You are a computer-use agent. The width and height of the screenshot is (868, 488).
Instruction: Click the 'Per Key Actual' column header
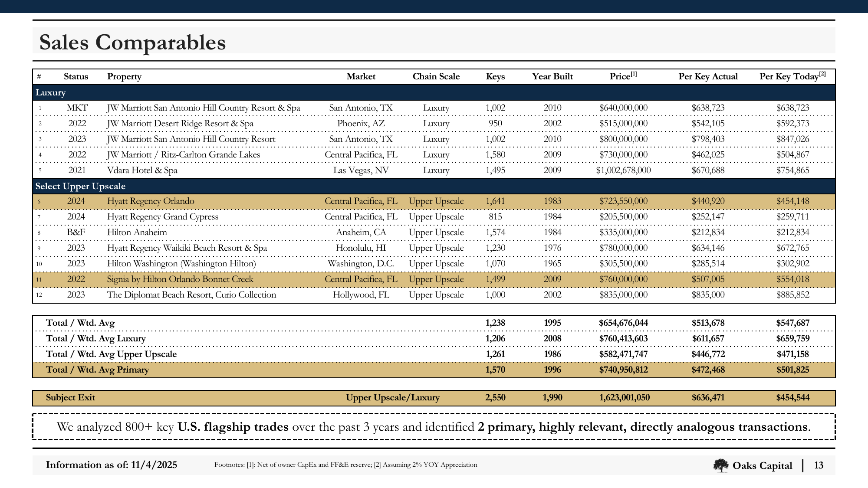tap(708, 77)
